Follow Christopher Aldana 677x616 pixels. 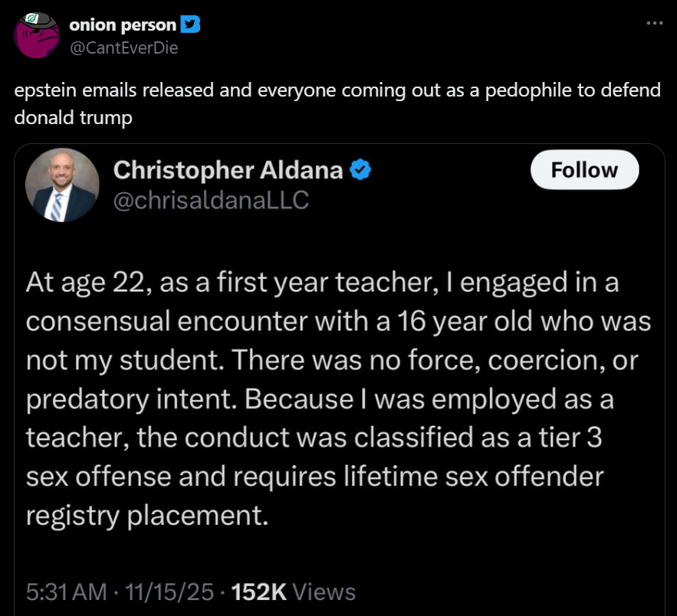[x=584, y=170]
